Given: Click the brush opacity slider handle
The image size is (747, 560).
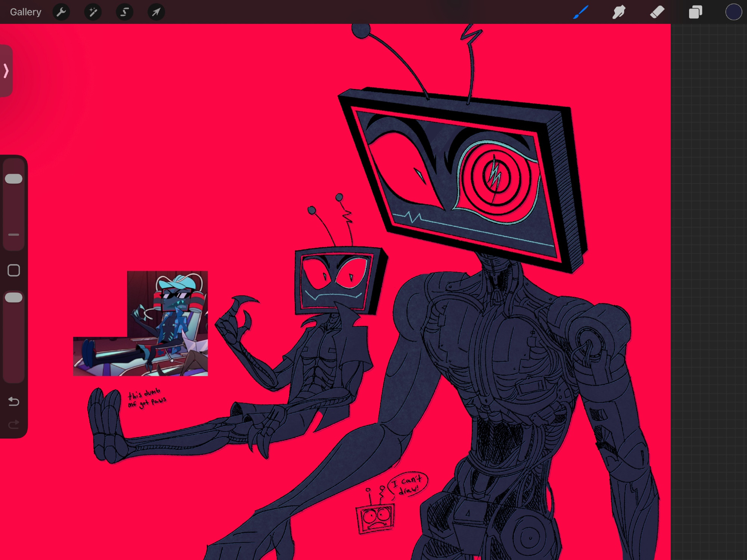Looking at the screenshot, I should pyautogui.click(x=14, y=298).
